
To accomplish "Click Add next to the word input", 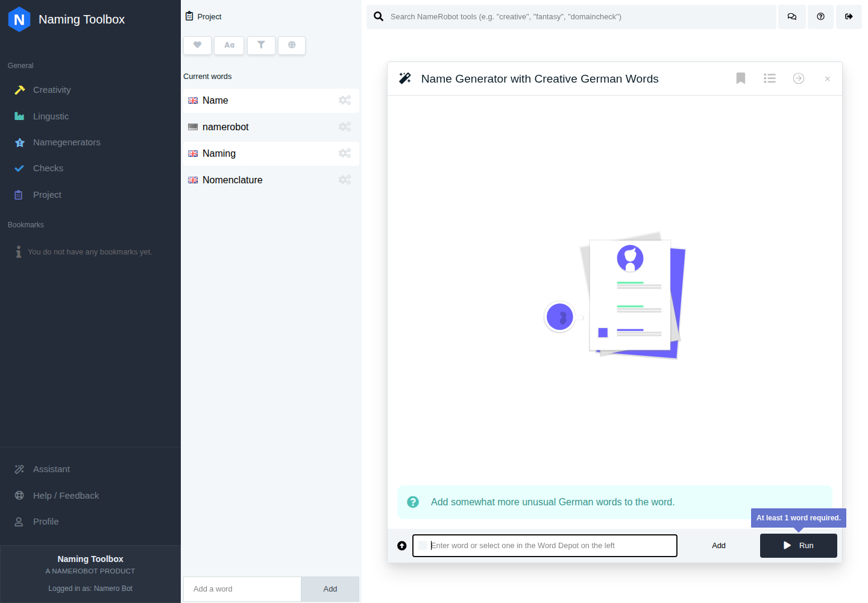I will (719, 546).
